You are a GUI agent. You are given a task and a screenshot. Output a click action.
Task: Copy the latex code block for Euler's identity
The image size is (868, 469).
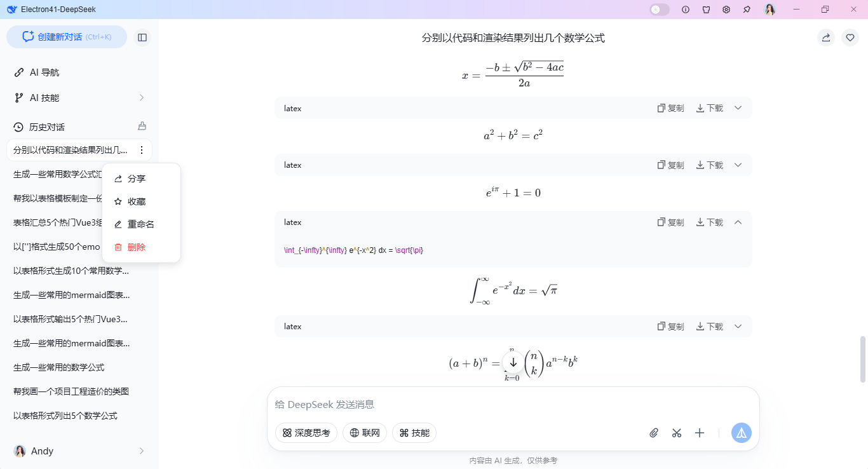[670, 165]
